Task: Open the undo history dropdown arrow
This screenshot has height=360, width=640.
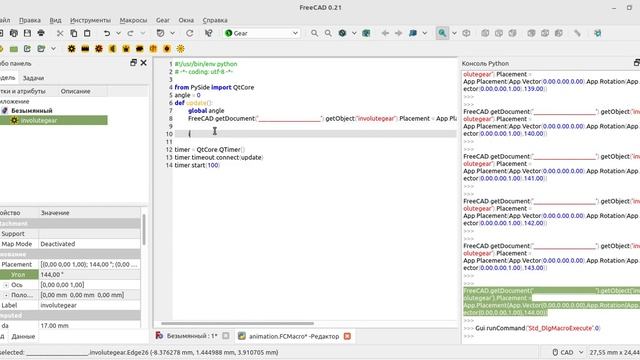Action: 118,33
